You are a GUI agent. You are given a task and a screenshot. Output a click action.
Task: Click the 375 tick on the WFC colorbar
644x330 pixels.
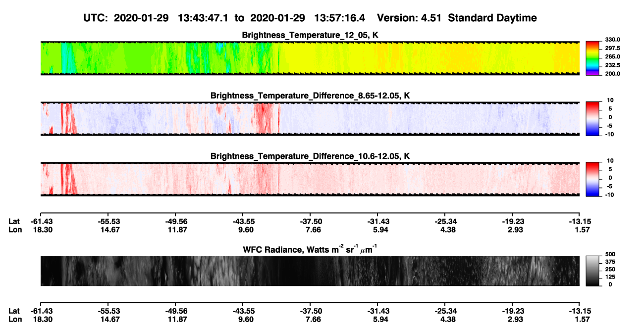[611, 262]
